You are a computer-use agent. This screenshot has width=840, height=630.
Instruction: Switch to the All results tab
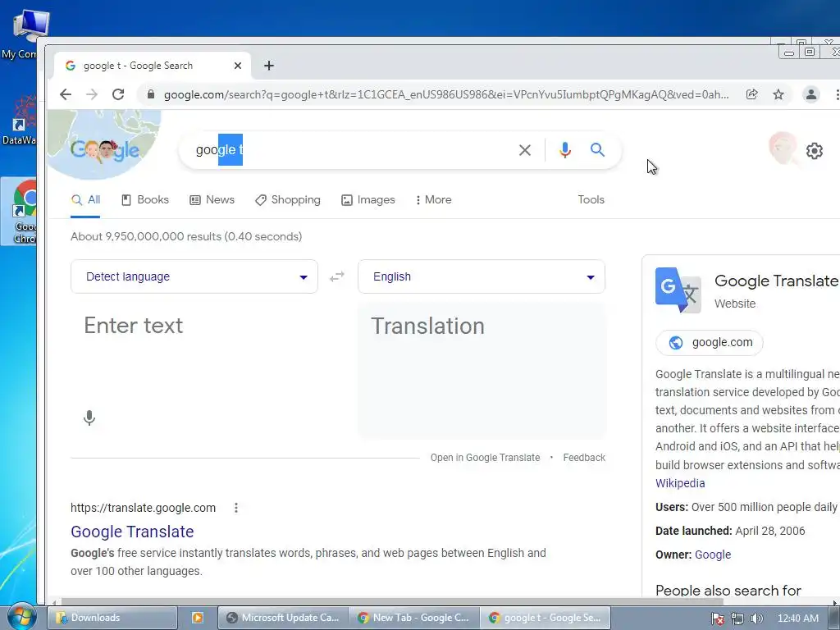(x=85, y=200)
